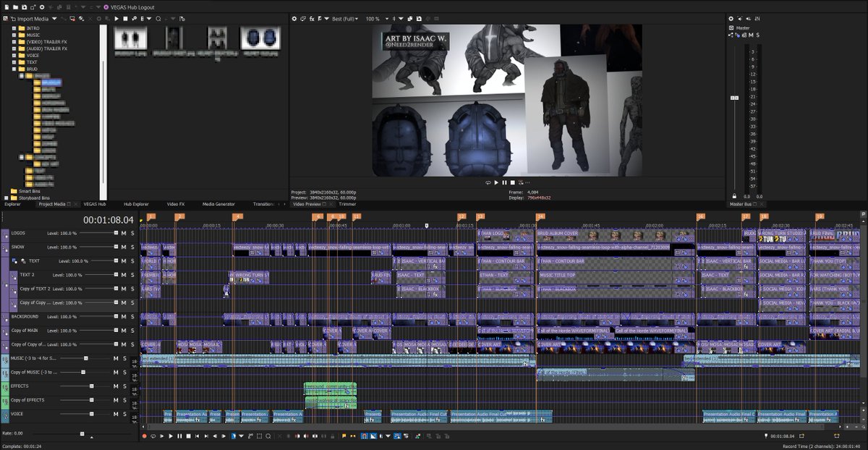Expand the (AUDIO) TRAILER FX folder

tap(14, 48)
